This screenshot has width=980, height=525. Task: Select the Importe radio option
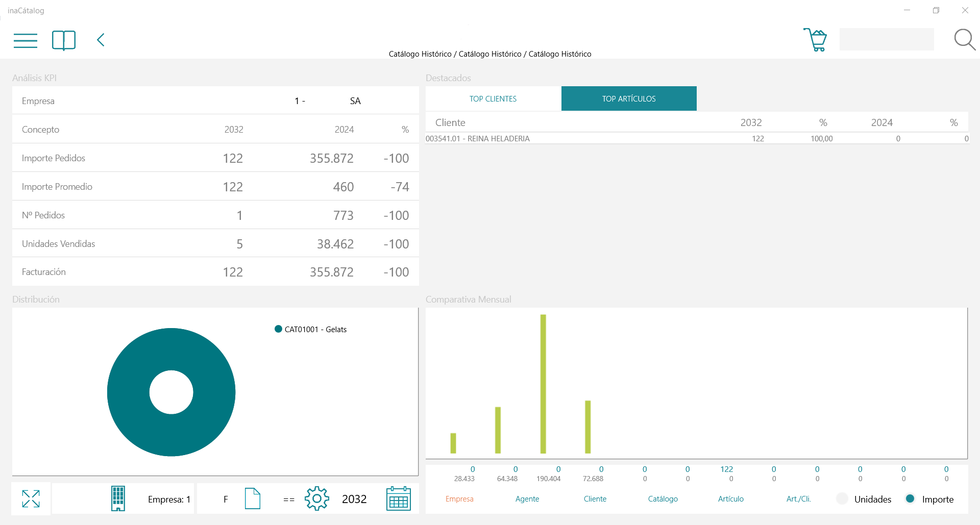(910, 499)
